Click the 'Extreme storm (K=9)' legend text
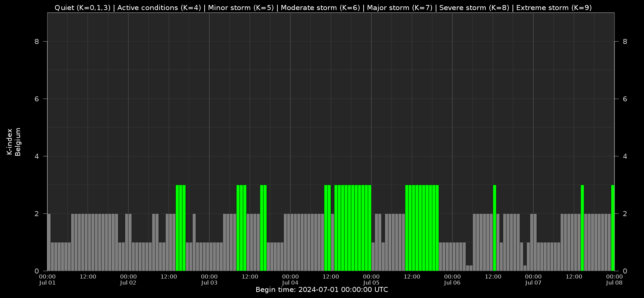 coord(554,8)
